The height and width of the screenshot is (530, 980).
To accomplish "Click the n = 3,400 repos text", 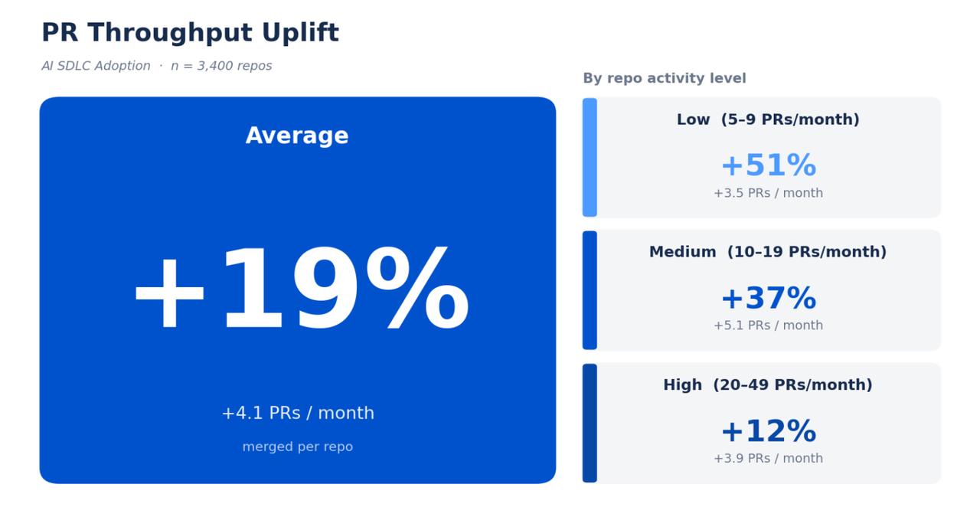I will pyautogui.click(x=221, y=66).
